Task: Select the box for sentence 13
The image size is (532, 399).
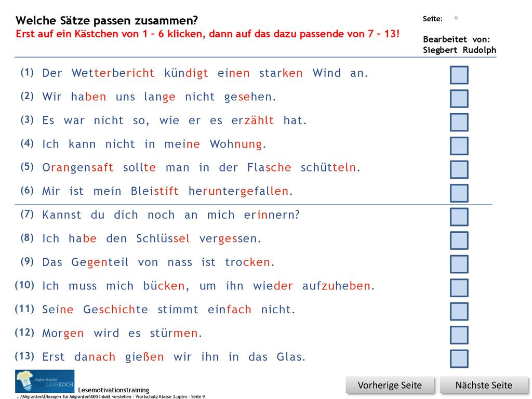Action: (x=459, y=358)
